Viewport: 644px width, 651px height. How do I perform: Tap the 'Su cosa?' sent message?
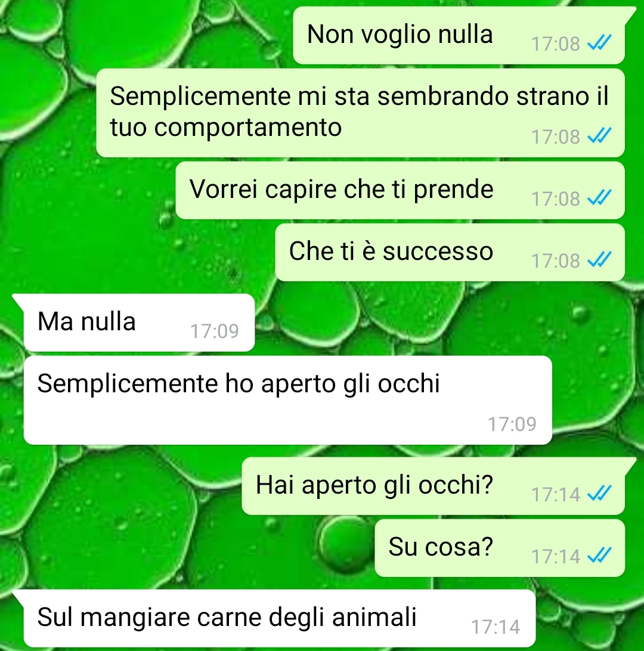(x=500, y=548)
